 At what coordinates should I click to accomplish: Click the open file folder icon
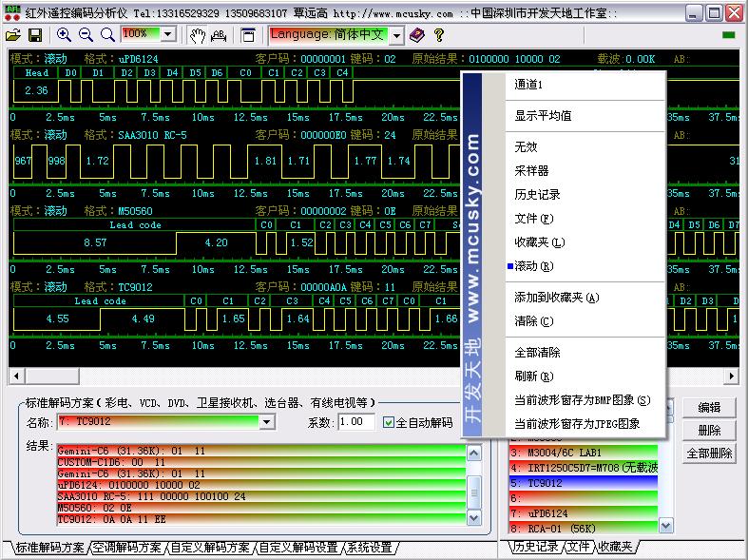pos(12,35)
